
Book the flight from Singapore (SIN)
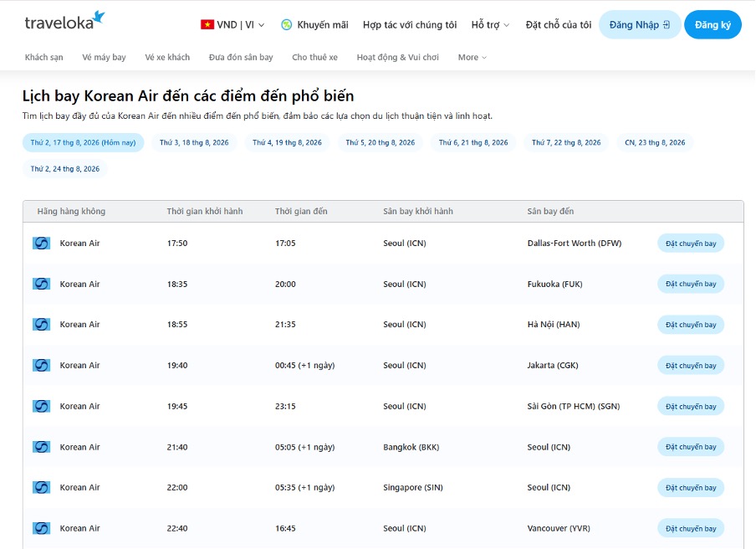coord(691,488)
